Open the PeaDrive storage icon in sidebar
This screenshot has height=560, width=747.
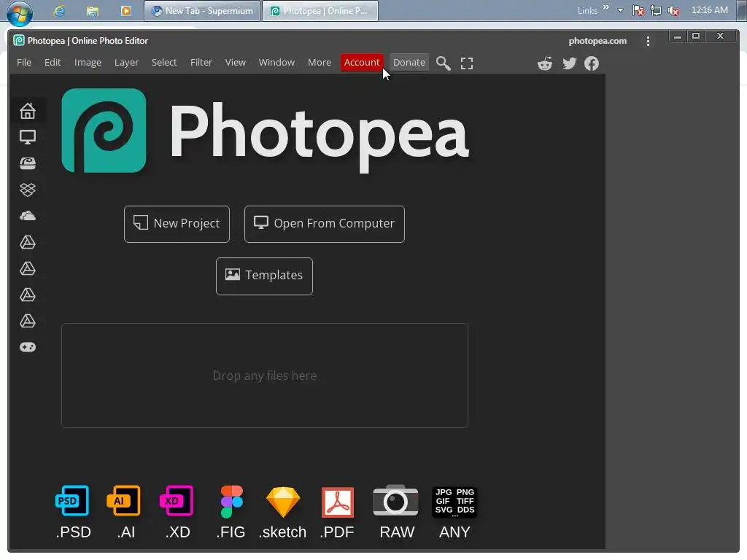28,163
